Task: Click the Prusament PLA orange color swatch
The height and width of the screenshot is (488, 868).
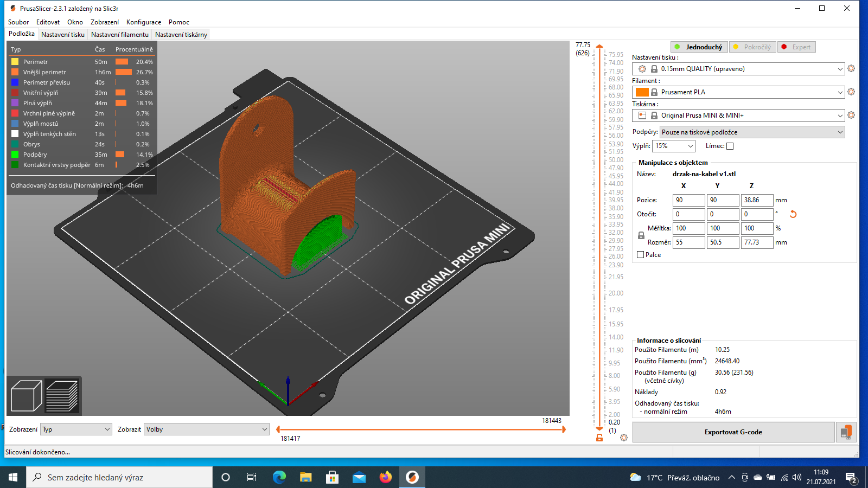Action: tap(642, 92)
